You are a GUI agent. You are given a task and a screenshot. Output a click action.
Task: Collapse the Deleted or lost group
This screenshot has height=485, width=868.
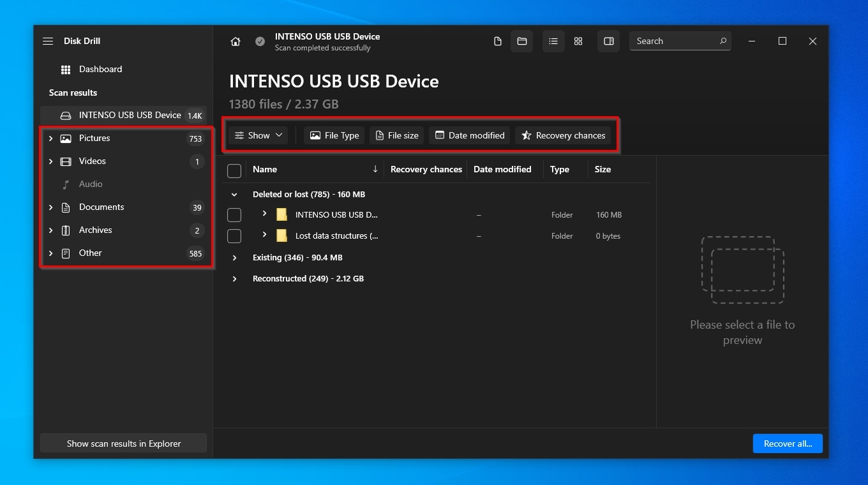234,195
